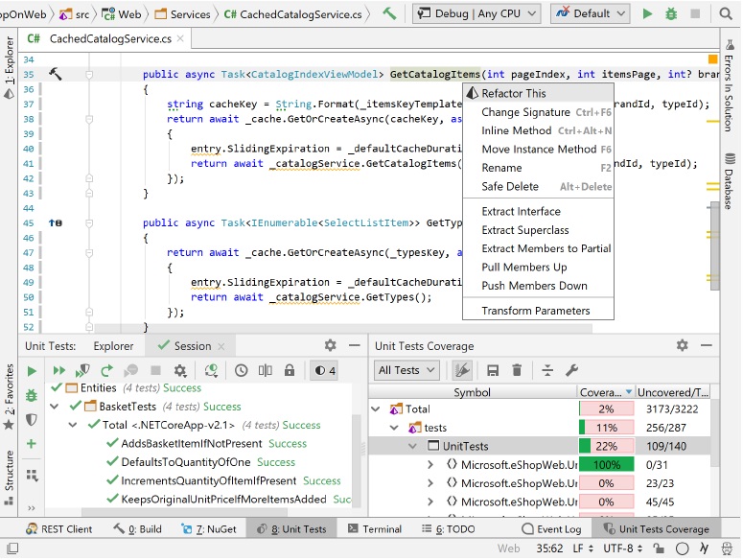Viewport: 743px width, 560px height.
Task: Open the Debug | Any CPU configuration dropdown
Action: tap(476, 13)
